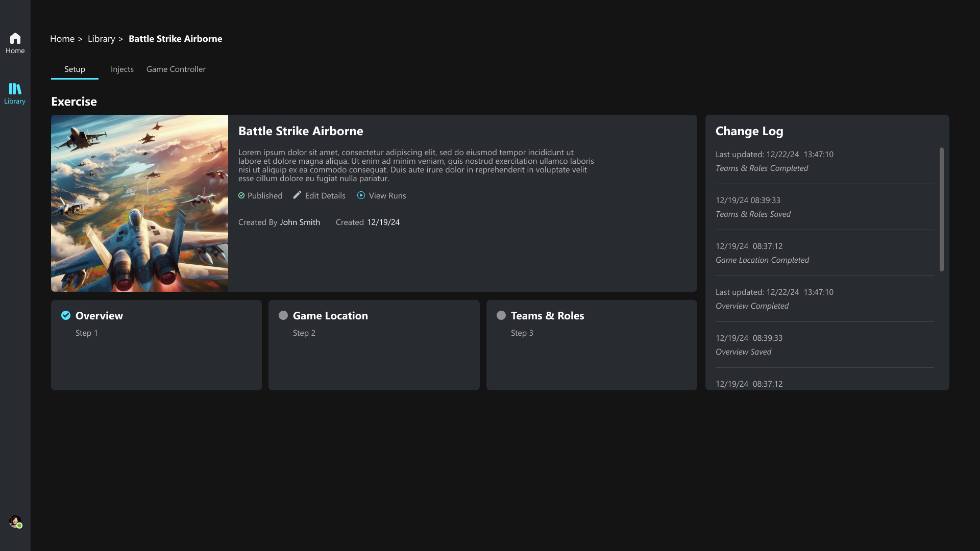This screenshot has height=551, width=980.
Task: Select Teams & Roles Completed log entry
Action: click(x=762, y=168)
